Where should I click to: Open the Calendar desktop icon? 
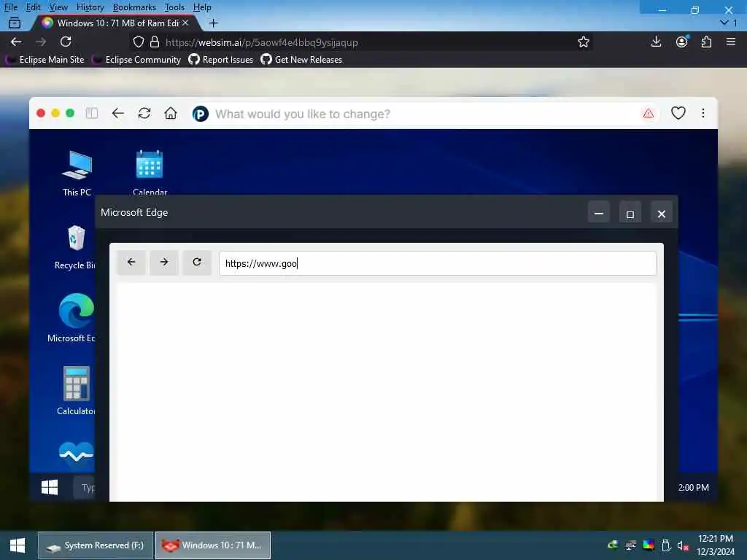coord(150,172)
